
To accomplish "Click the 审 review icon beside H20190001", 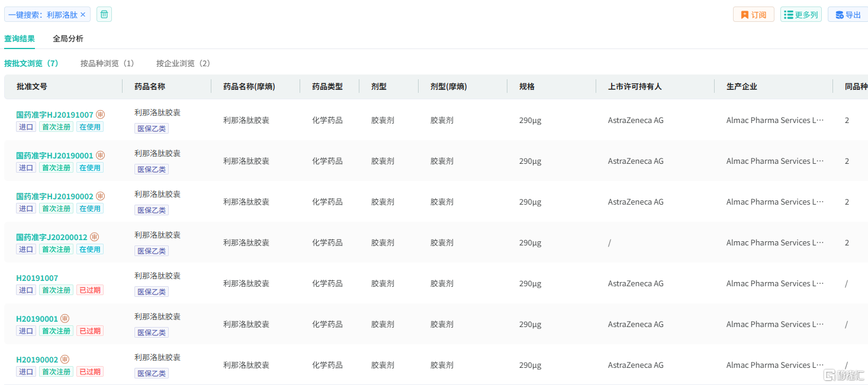I will point(65,319).
